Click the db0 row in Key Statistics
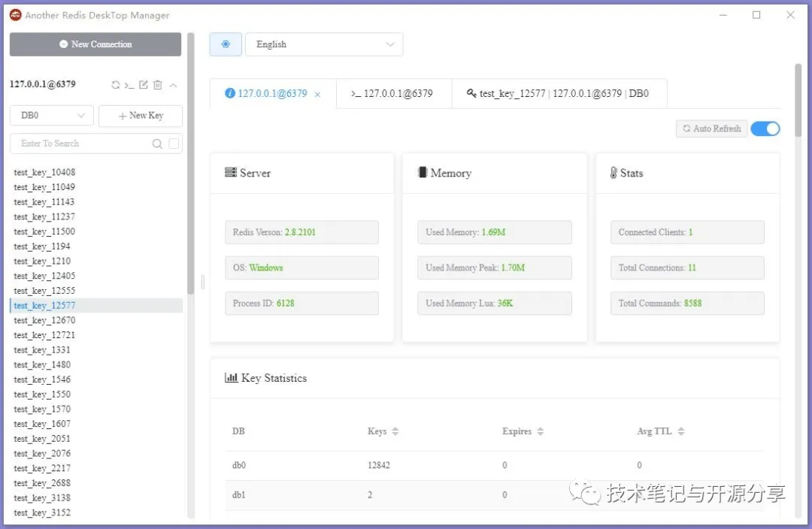 [x=495, y=465]
